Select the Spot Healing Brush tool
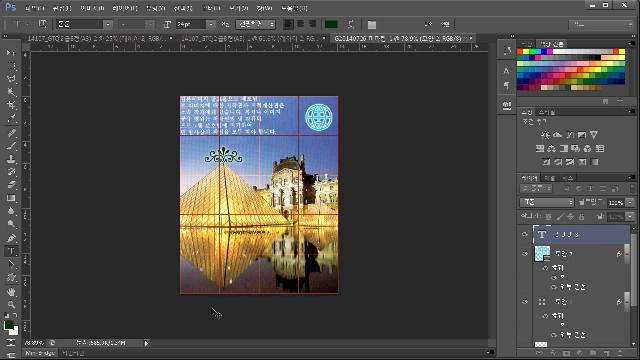This screenshot has height=360, width=640. [11, 133]
